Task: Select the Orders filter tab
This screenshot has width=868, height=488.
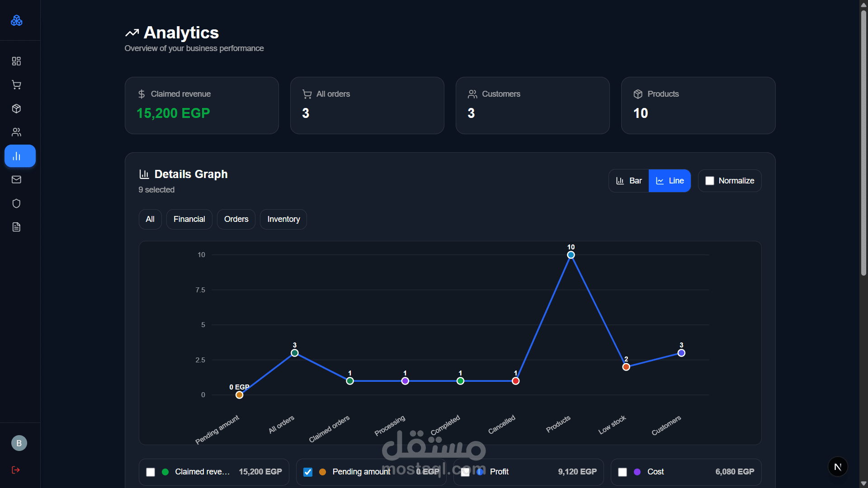Action: click(236, 219)
